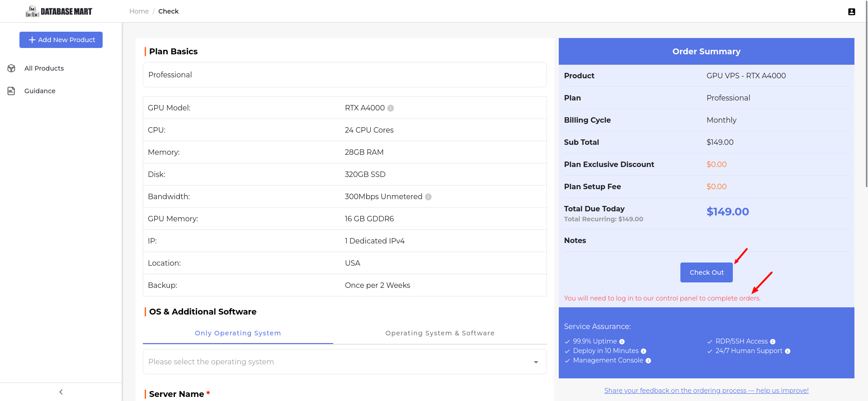This screenshot has height=401, width=868.
Task: Click the Plan Setup Fee $0.00 value
Action: point(717,187)
